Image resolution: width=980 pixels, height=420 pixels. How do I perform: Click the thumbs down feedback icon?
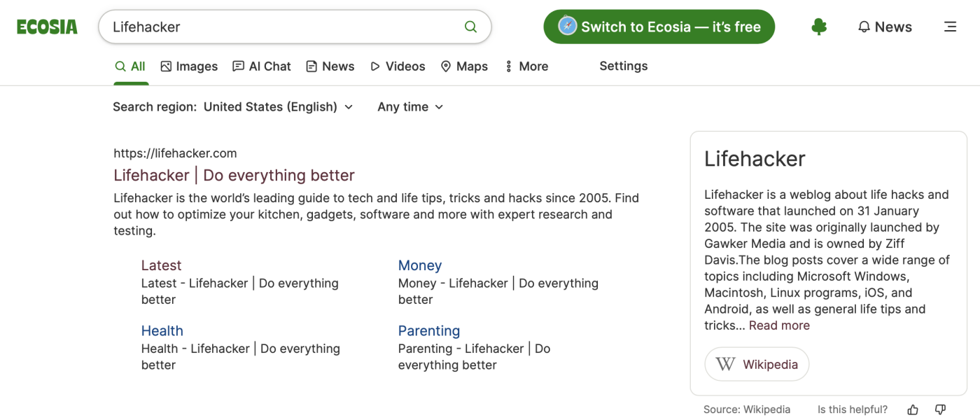click(940, 409)
